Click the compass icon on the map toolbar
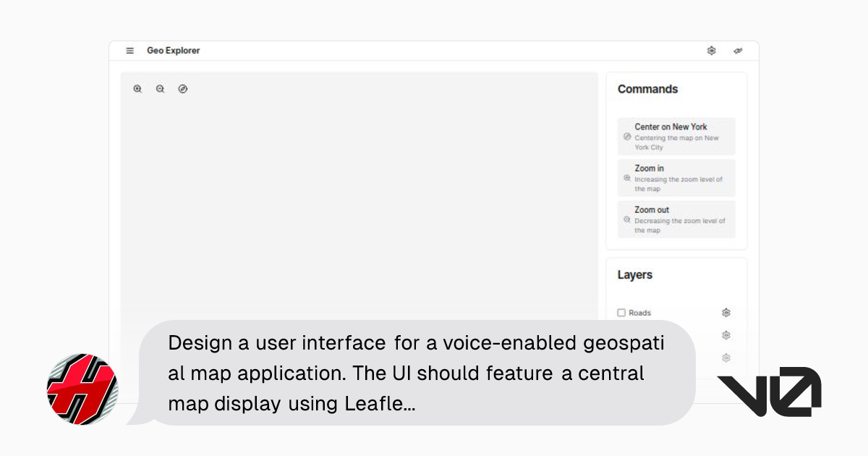Image resolution: width=868 pixels, height=456 pixels. tap(183, 88)
